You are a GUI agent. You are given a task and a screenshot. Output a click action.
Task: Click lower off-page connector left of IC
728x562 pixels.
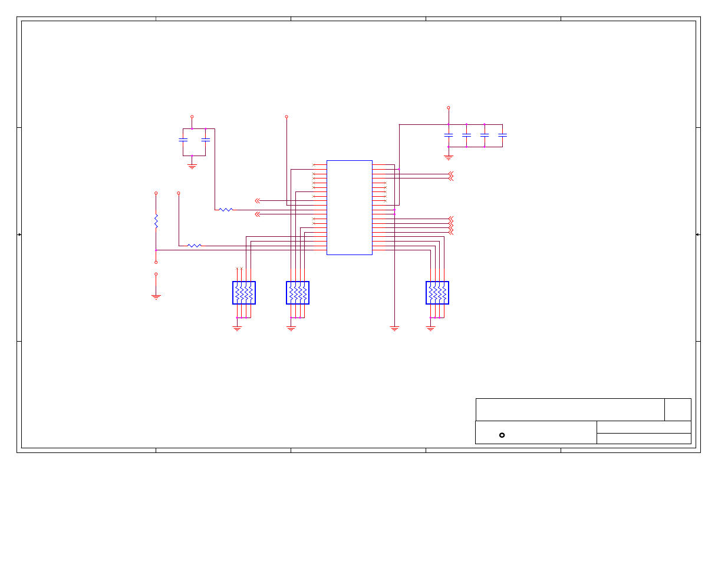pos(258,214)
